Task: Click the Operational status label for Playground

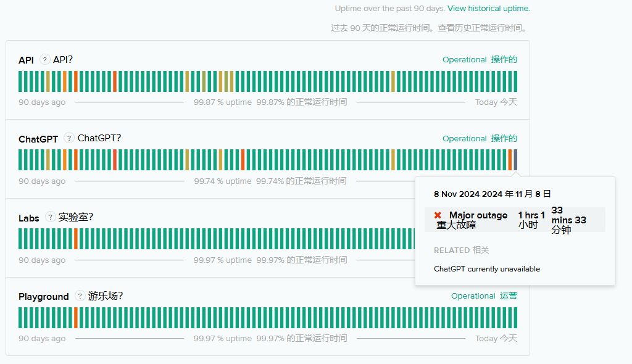Action: tap(473, 296)
